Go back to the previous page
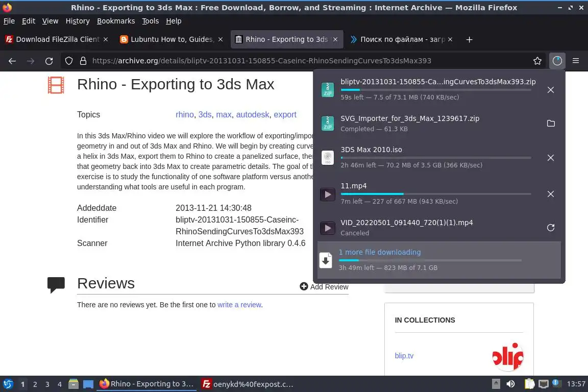The height and width of the screenshot is (392, 588). tap(12, 61)
